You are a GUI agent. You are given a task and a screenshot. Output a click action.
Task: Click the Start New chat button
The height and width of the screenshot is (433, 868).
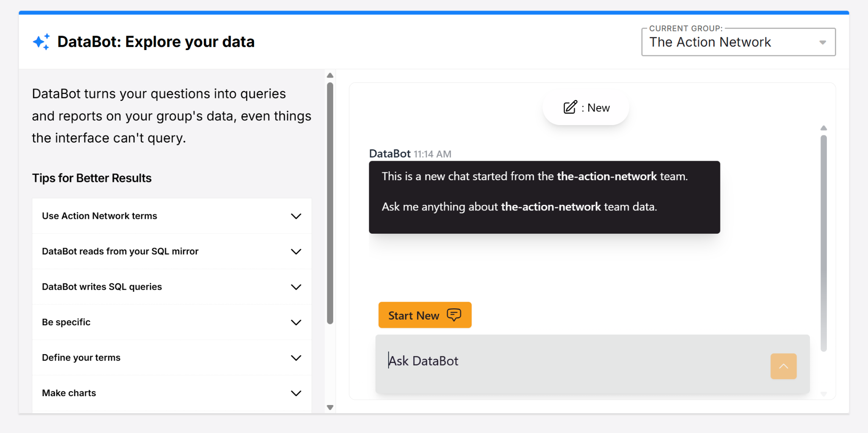(x=425, y=315)
